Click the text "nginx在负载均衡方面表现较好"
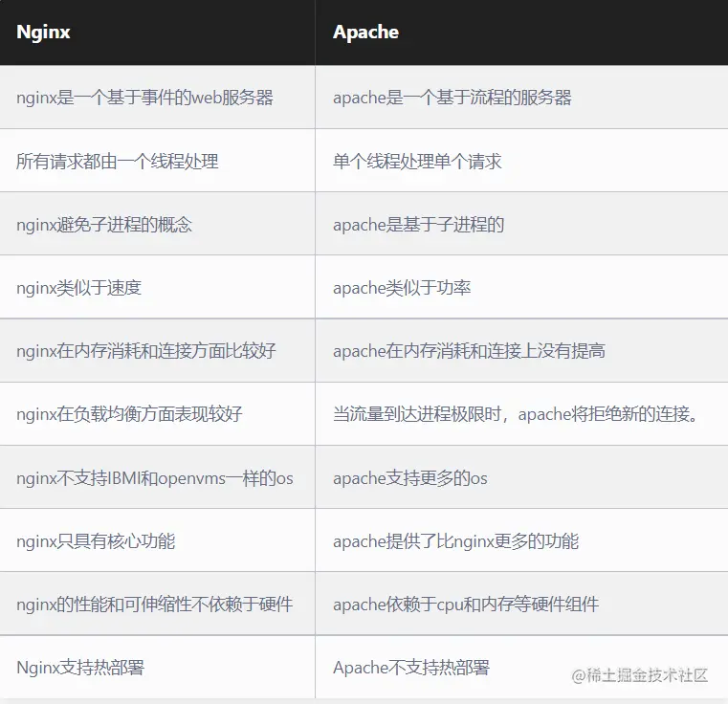 coord(129,414)
